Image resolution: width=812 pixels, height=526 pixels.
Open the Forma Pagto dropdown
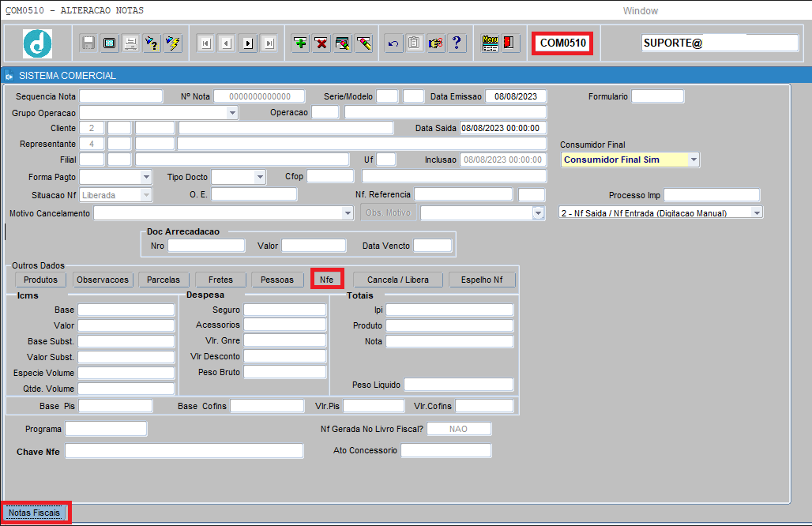(x=146, y=177)
